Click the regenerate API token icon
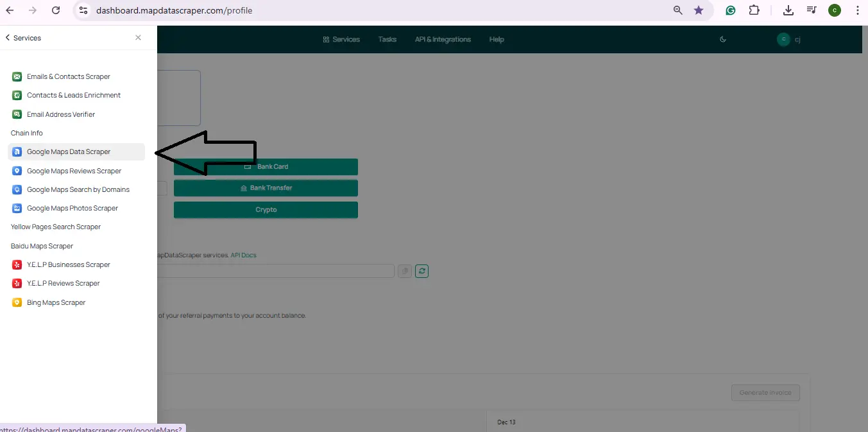Screen dimensions: 868x432 point(421,271)
